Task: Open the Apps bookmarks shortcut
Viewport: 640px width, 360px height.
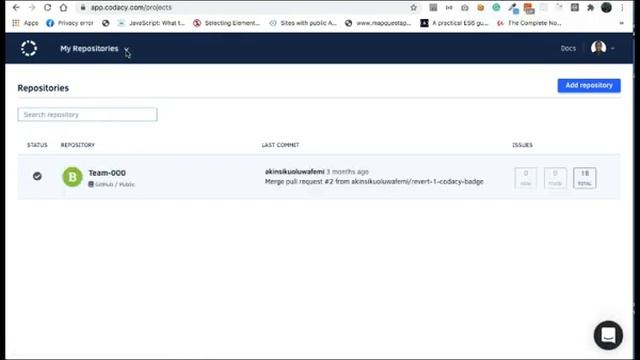Action: 25,23
